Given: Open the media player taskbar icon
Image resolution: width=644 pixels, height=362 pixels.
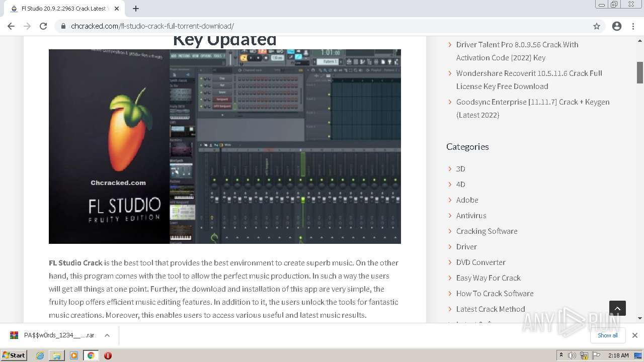Looking at the screenshot, I should click(74, 355).
